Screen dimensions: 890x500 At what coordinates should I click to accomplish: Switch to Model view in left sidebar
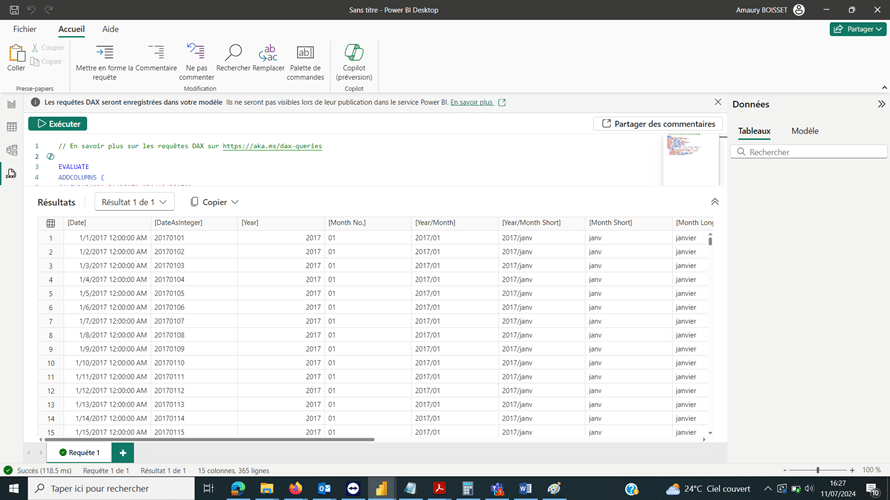point(11,150)
